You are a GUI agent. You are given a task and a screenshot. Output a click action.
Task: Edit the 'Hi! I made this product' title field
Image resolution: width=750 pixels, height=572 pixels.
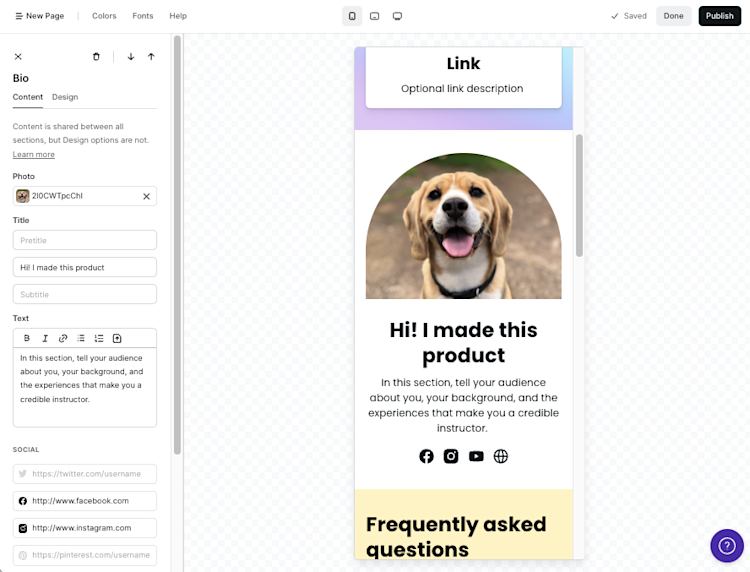point(85,267)
